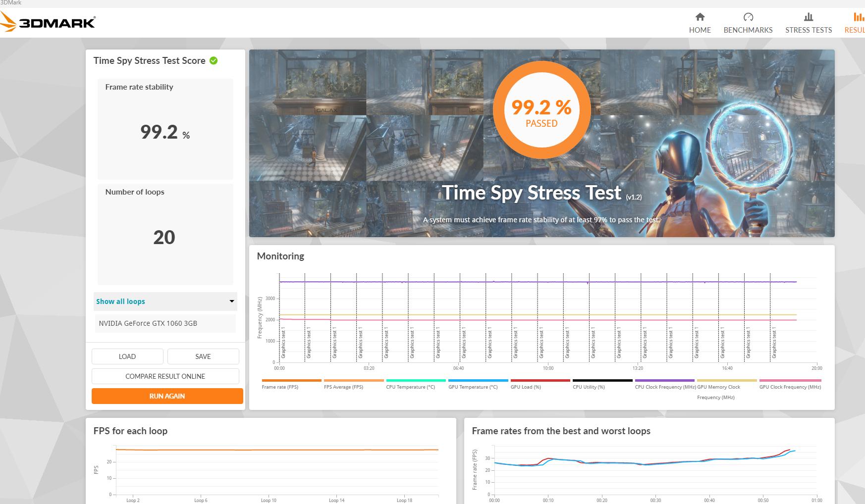Click the 10:00 time label on Monitoring chart
Viewport: 865px width, 504px height.
pyautogui.click(x=548, y=368)
